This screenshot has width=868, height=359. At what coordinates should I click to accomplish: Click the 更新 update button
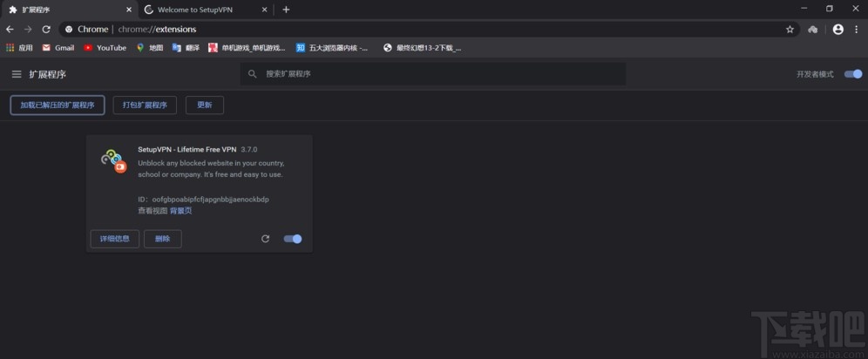(x=205, y=105)
